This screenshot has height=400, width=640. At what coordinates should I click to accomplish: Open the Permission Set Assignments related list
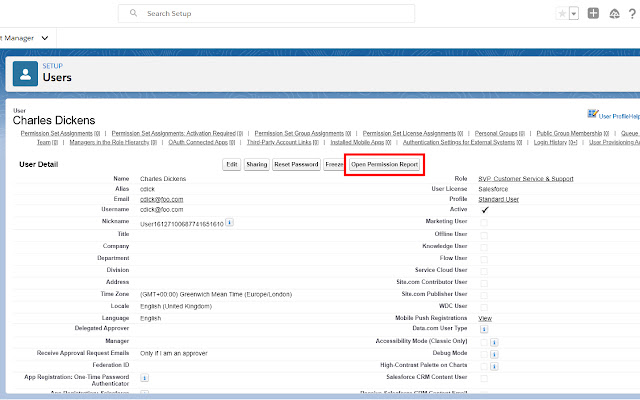point(56,132)
